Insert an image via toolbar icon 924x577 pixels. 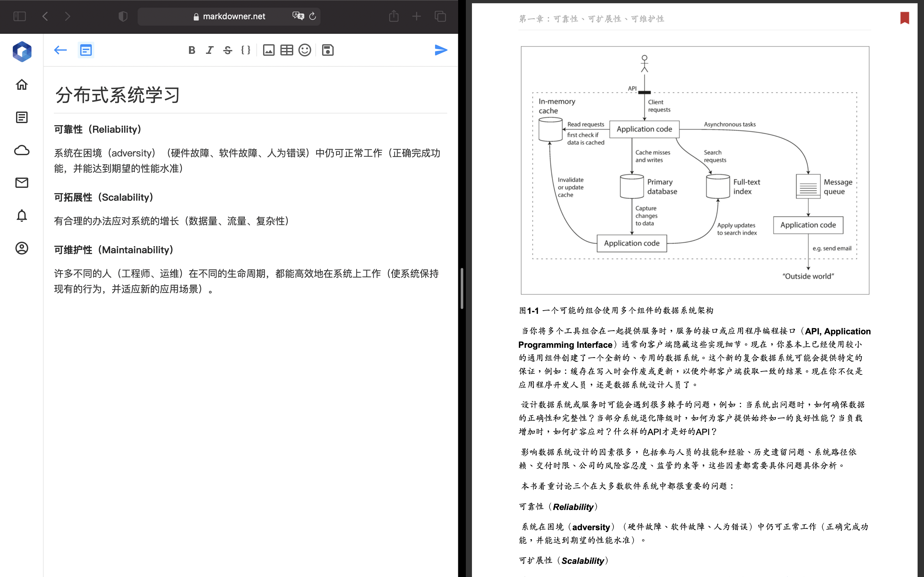pyautogui.click(x=269, y=50)
